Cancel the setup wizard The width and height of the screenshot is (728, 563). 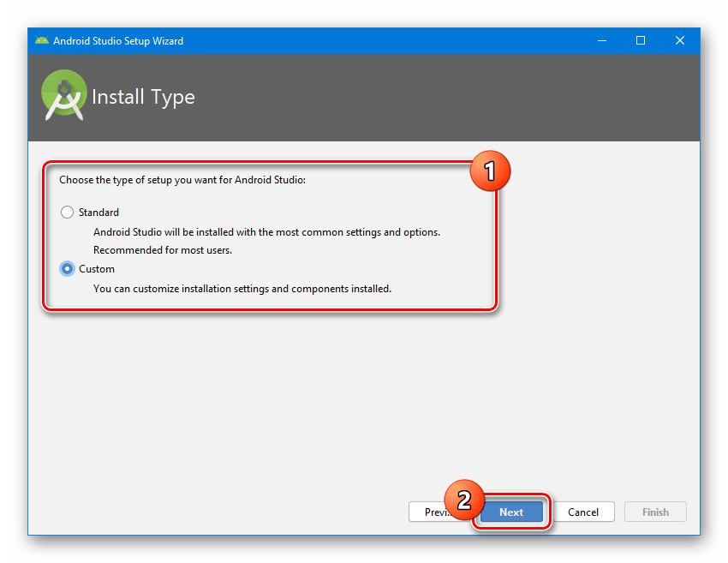click(x=584, y=512)
